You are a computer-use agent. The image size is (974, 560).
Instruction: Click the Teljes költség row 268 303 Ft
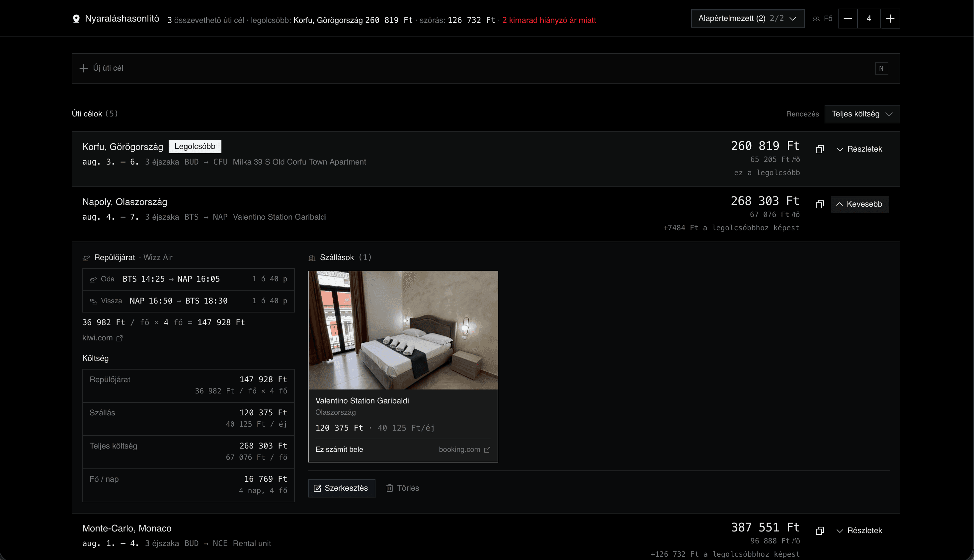[x=189, y=452]
